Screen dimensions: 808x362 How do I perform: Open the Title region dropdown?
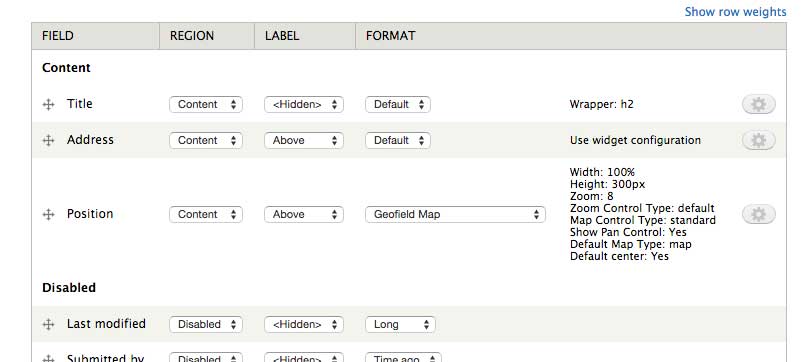206,104
